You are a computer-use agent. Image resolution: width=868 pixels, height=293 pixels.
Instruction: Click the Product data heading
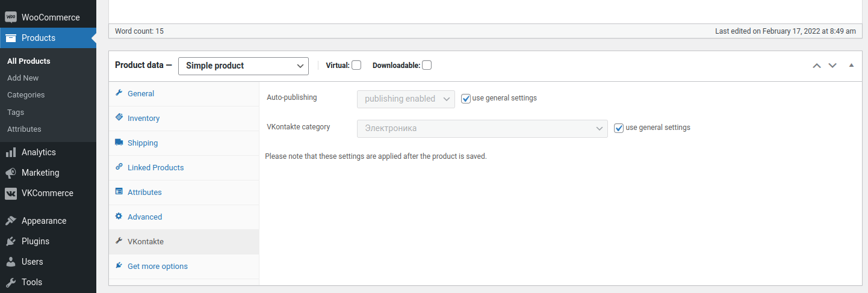click(x=143, y=65)
